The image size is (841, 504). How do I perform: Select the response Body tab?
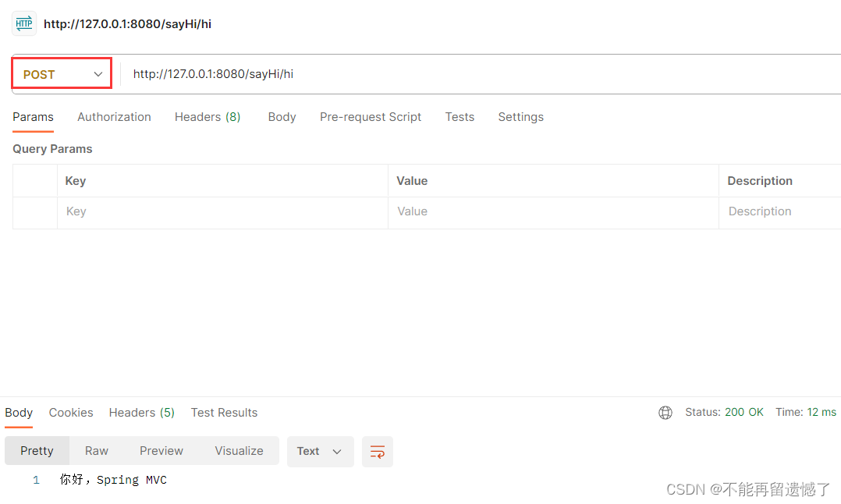tap(19, 413)
